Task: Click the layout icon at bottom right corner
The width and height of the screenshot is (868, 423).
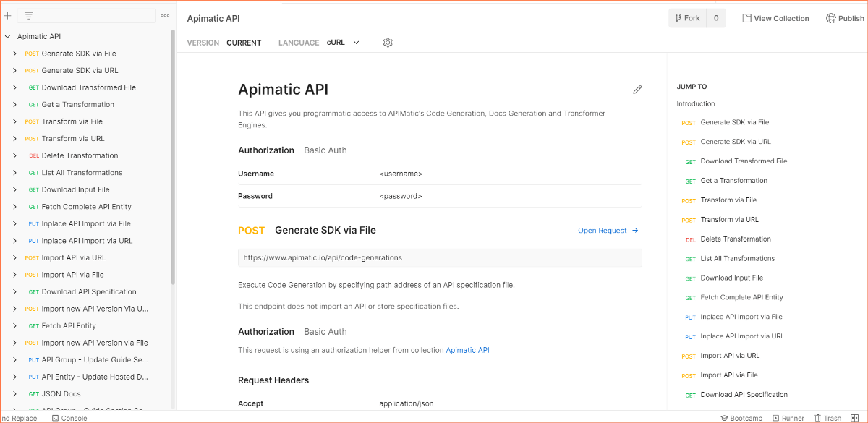Action: click(856, 418)
